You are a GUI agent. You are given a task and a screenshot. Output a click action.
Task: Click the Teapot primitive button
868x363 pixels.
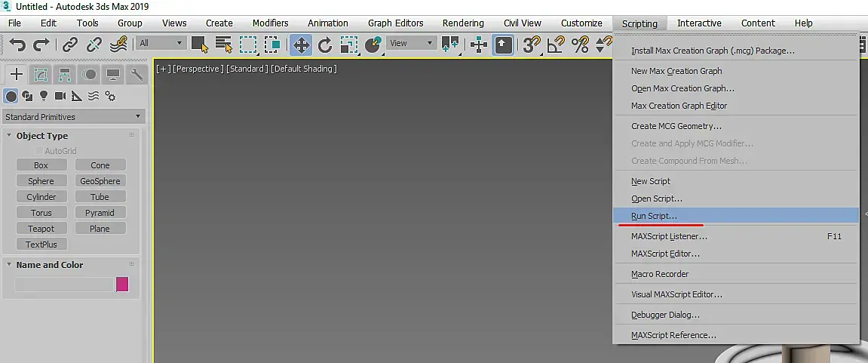[41, 229]
